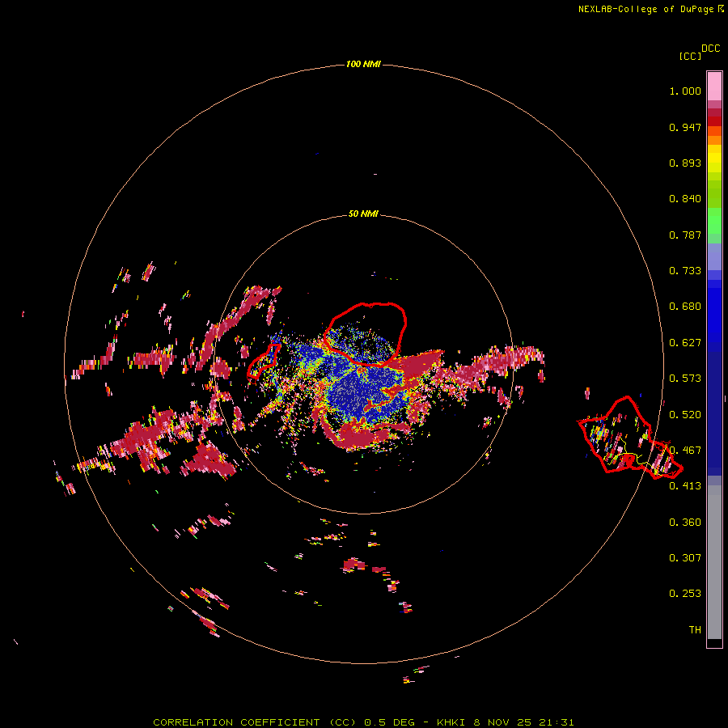This screenshot has height=728, width=728.
Task: Click the 0.413 scale value
Action: [685, 486]
